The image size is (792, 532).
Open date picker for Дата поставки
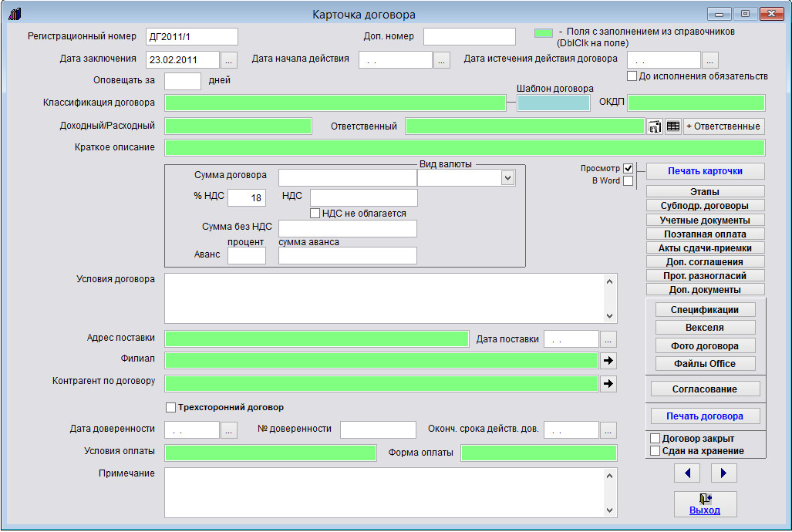click(608, 339)
